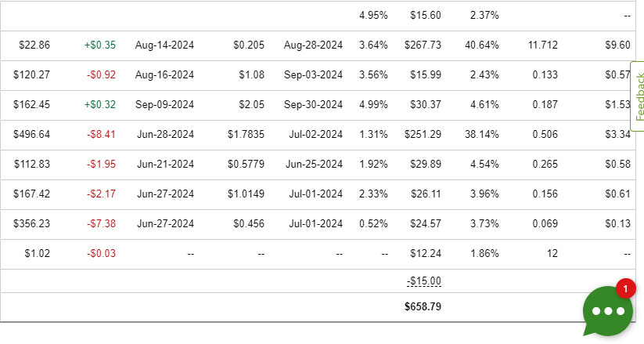The image size is (644, 344).
Task: Click the +$0.35 green change value
Action: (100, 45)
